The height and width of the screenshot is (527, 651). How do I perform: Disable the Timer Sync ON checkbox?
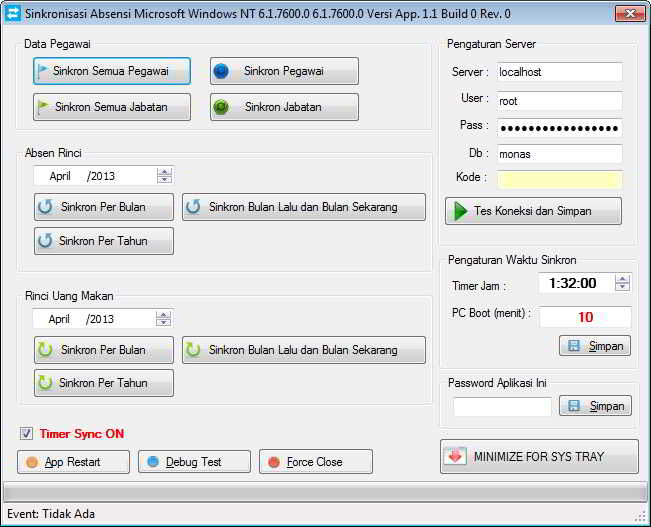coord(26,434)
